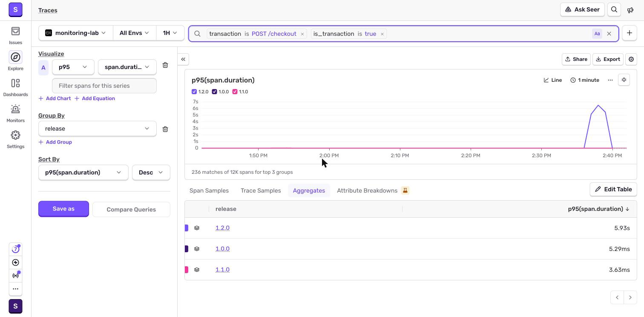Open Dashboards from the sidebar
This screenshot has width=644, height=317.
click(x=15, y=88)
